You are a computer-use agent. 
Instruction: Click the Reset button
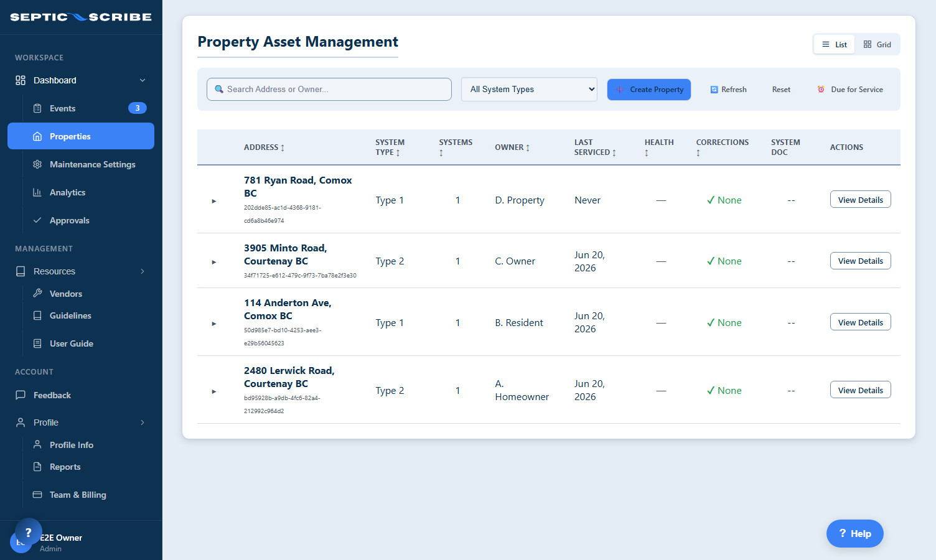[x=781, y=90]
